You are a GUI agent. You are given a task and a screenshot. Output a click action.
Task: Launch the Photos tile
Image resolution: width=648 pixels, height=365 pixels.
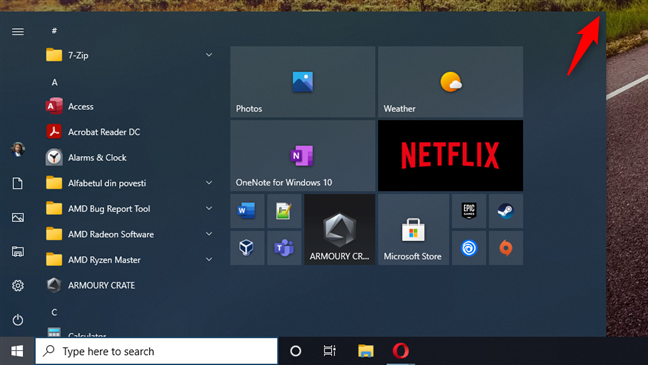[x=303, y=82]
